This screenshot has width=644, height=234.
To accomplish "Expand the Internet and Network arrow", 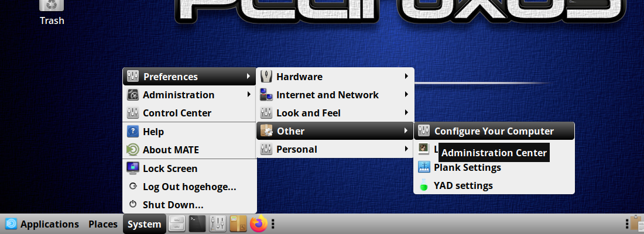I will point(406,95).
